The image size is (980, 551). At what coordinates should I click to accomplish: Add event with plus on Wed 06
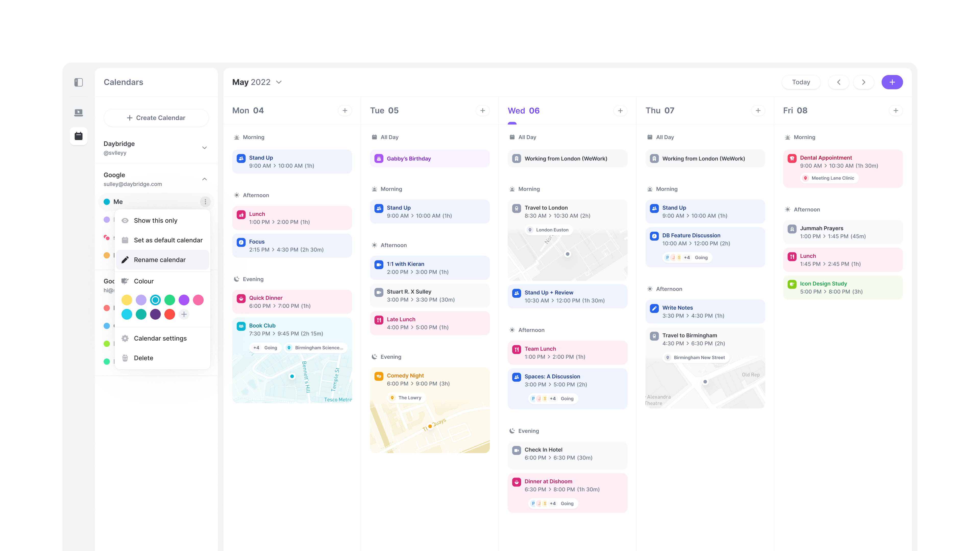pos(620,111)
